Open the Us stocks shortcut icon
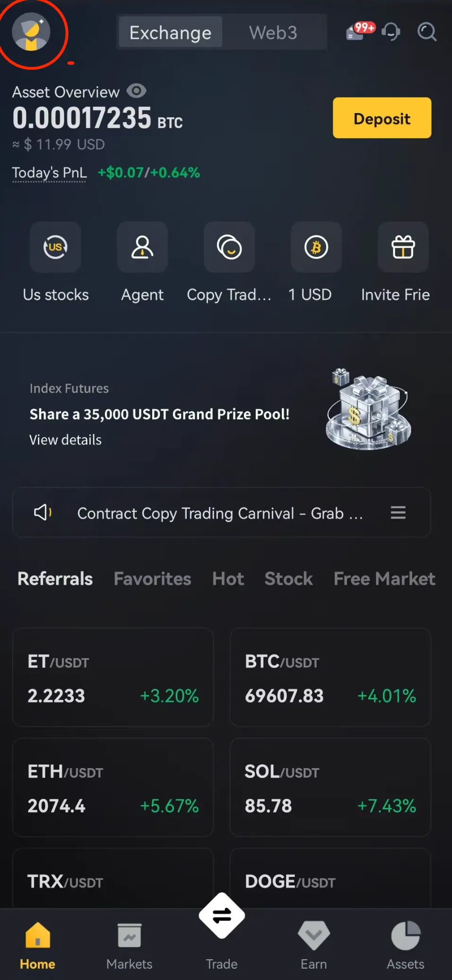 click(55, 247)
